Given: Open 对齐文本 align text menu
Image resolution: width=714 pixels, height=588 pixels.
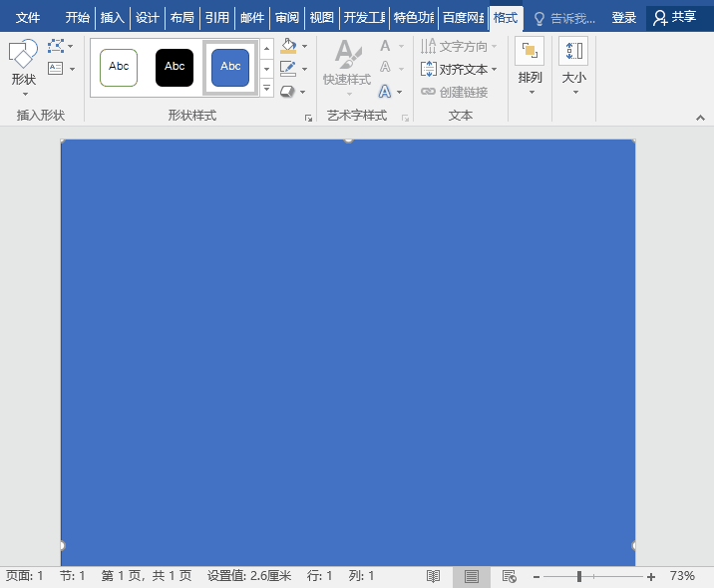Looking at the screenshot, I should coord(459,69).
